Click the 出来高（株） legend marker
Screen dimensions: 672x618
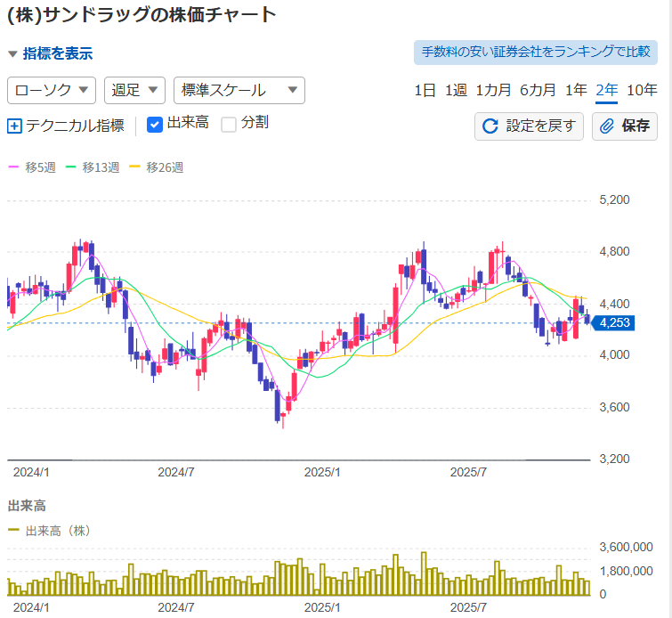point(13,530)
